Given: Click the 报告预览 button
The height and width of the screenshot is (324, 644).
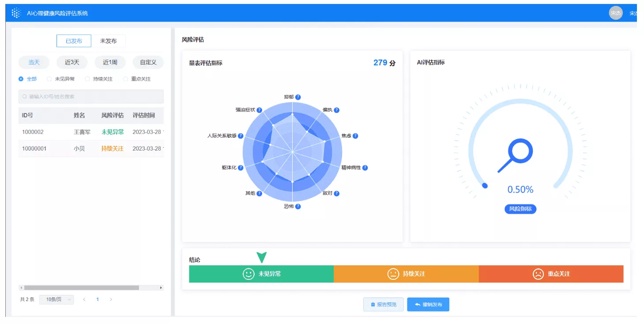Looking at the screenshot, I should (384, 305).
